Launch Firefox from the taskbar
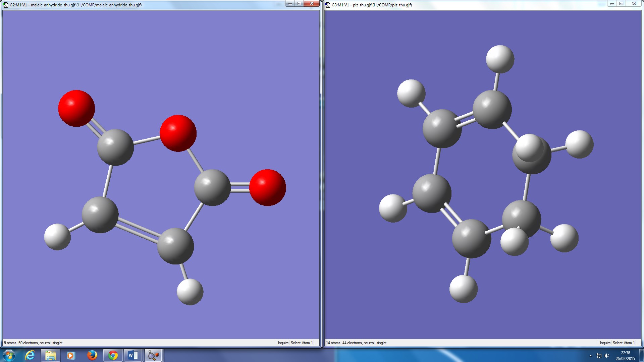Screen dimensions: 644x362 tap(92, 355)
